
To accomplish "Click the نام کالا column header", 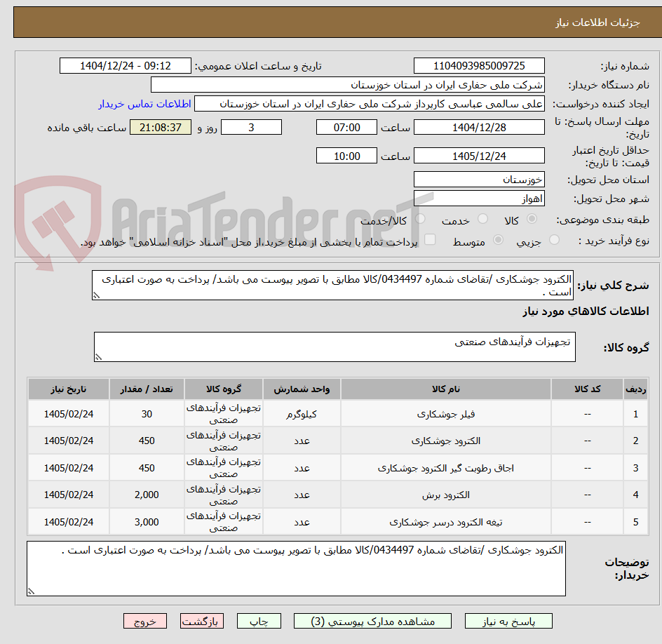I will pyautogui.click(x=446, y=389).
